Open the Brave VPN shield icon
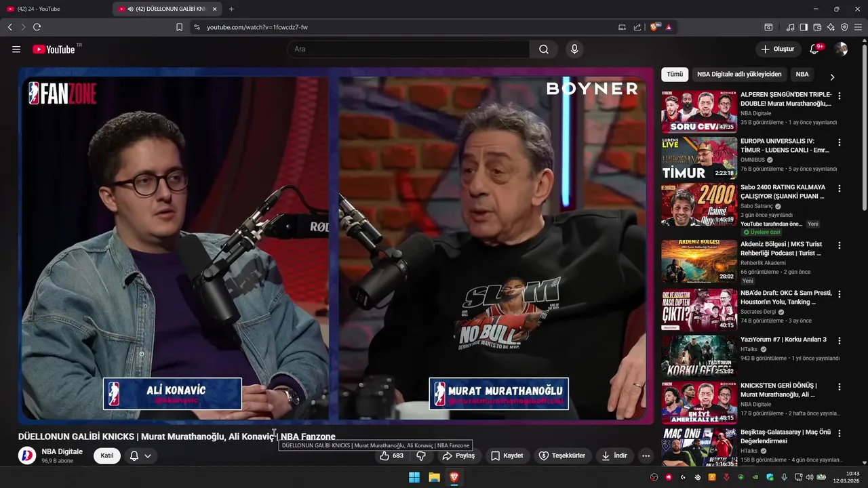Screen dimensions: 868x488 pyautogui.click(x=844, y=27)
